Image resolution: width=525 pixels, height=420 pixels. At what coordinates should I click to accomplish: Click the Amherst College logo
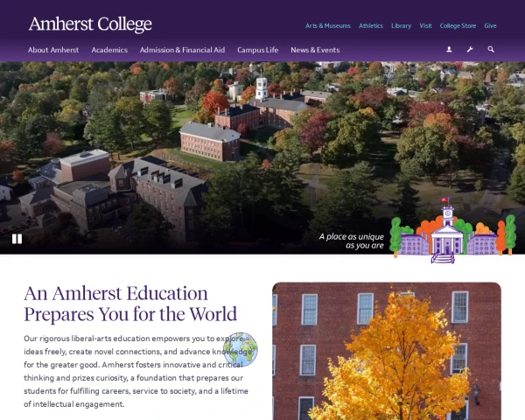[90, 24]
